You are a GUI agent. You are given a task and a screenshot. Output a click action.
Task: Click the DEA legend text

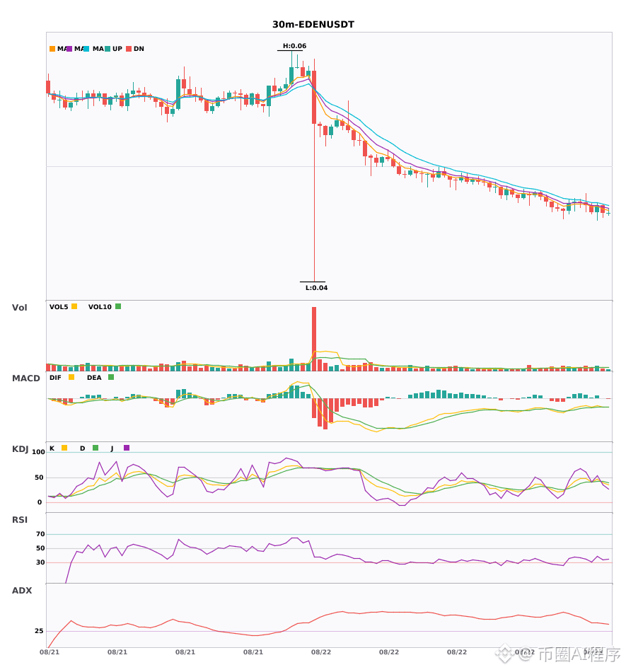click(x=94, y=378)
